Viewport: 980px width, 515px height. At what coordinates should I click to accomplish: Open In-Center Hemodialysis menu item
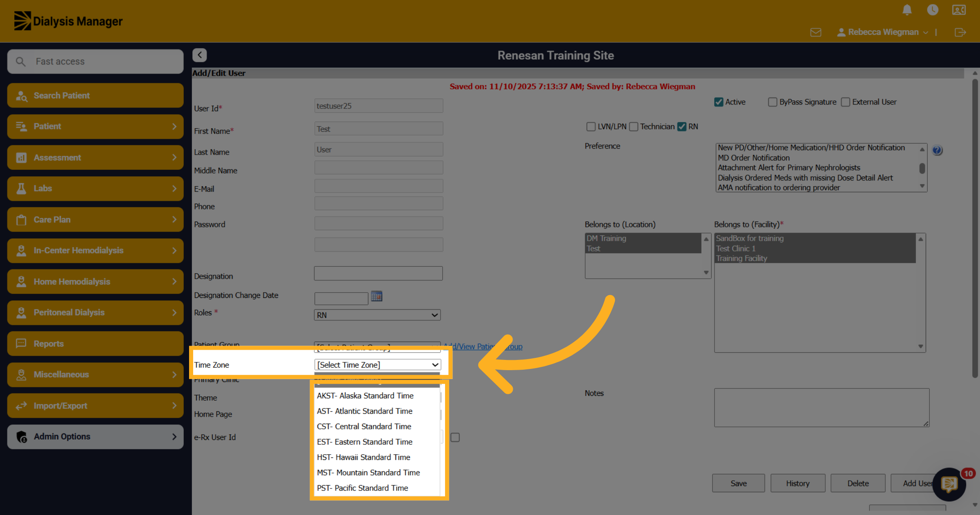pyautogui.click(x=95, y=251)
